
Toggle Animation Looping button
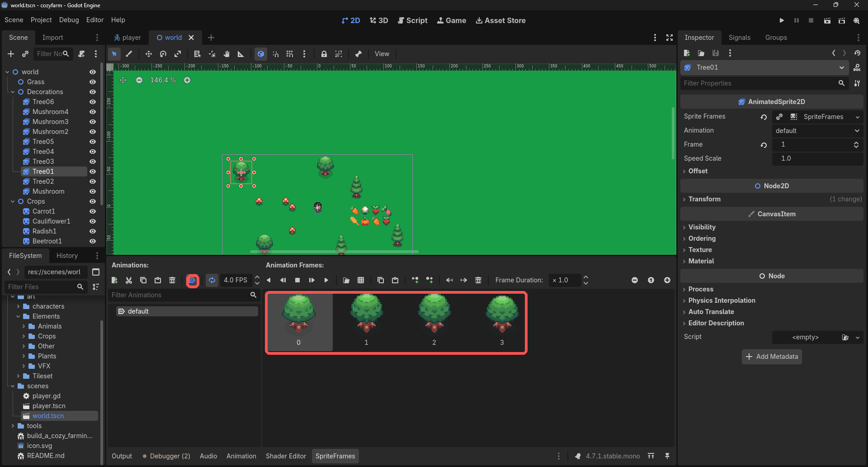(212, 280)
